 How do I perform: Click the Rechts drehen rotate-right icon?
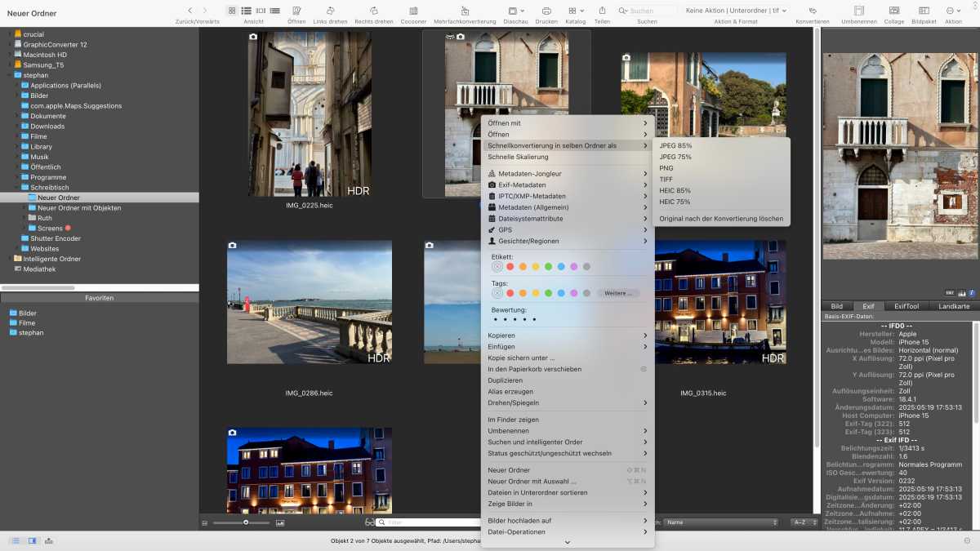(x=373, y=11)
